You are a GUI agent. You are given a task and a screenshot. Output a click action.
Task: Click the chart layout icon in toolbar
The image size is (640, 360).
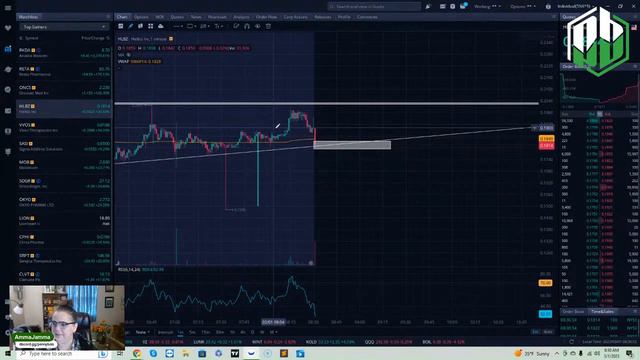[x=120, y=26]
